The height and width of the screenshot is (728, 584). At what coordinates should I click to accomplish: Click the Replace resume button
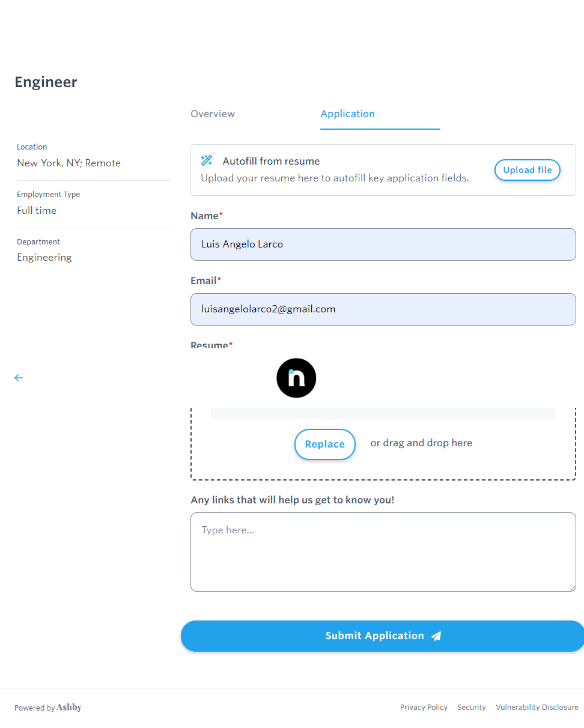[325, 444]
